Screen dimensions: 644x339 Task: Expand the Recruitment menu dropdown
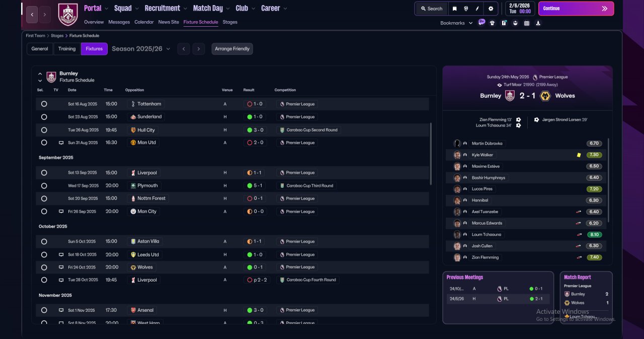click(186, 9)
